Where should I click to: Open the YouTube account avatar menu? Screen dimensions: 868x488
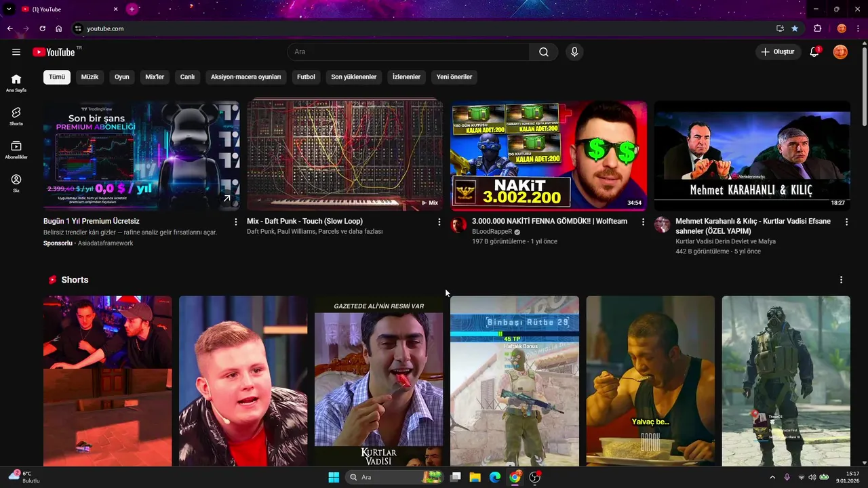(840, 52)
